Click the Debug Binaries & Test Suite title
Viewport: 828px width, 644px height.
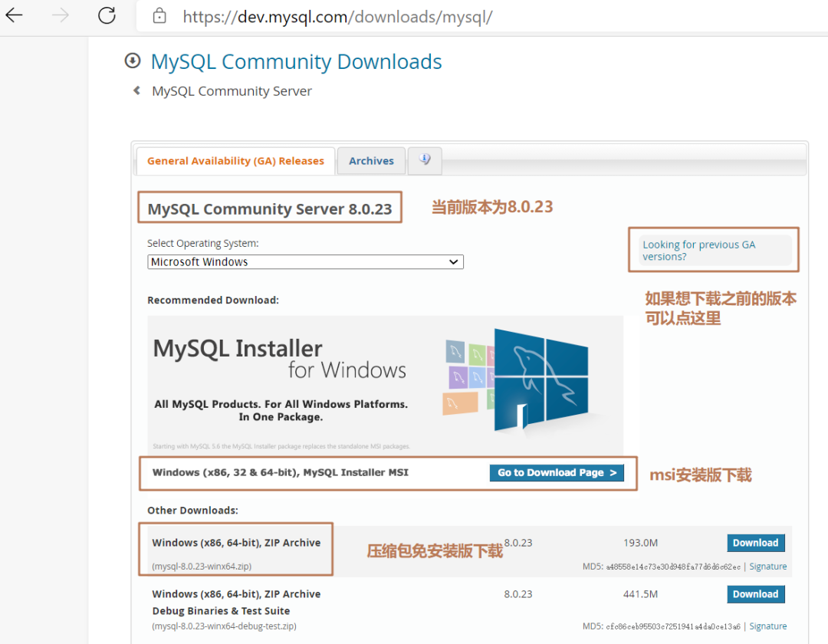pyautogui.click(x=221, y=611)
